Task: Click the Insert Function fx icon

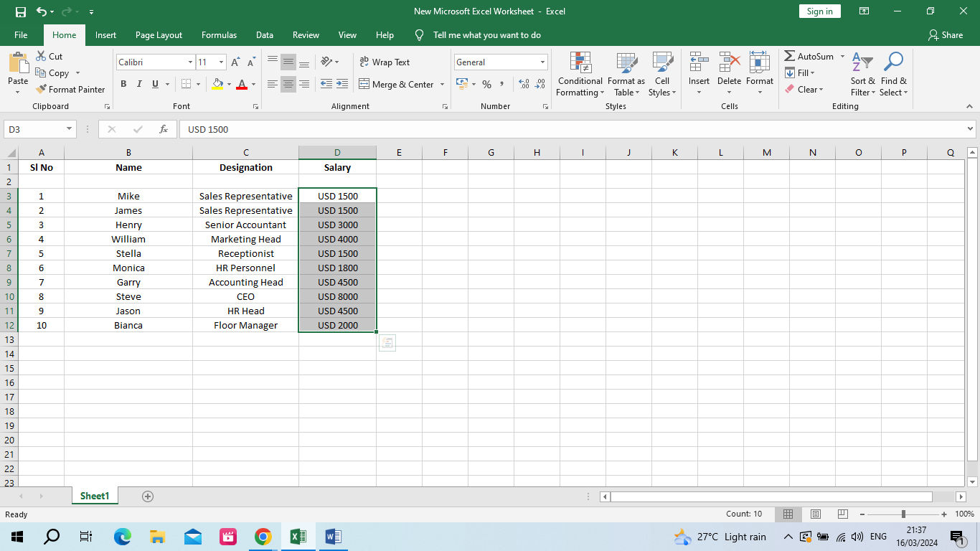Action: [164, 129]
